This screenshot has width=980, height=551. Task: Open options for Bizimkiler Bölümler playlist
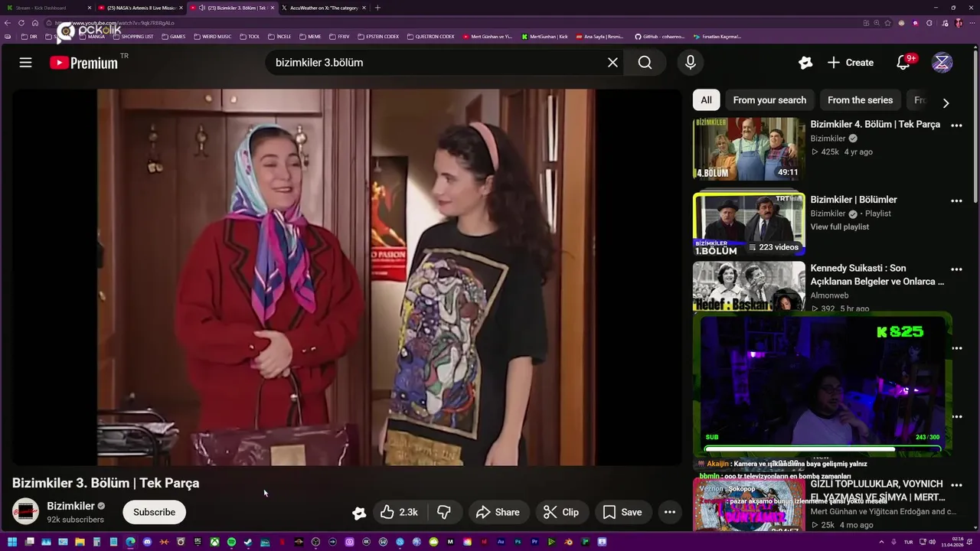tap(956, 201)
